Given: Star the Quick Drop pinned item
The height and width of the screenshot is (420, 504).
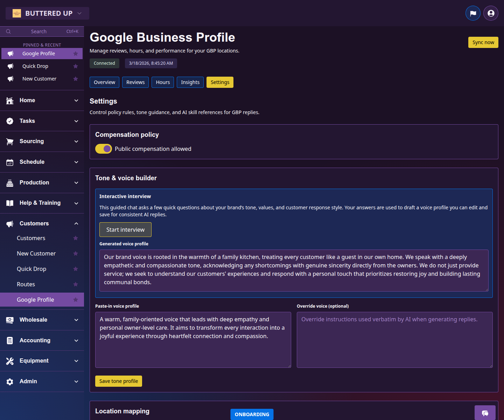Looking at the screenshot, I should (x=76, y=66).
